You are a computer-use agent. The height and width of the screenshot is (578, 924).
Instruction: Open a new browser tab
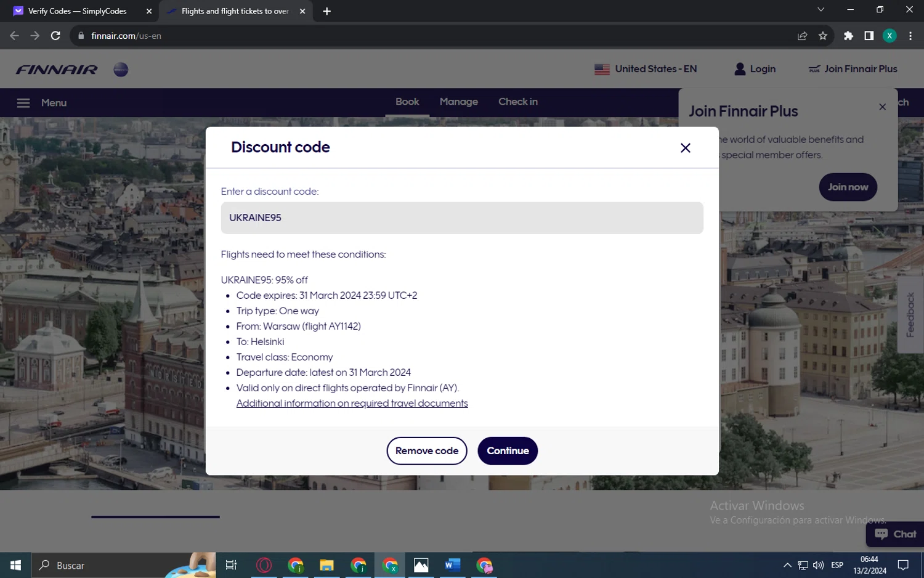click(326, 11)
